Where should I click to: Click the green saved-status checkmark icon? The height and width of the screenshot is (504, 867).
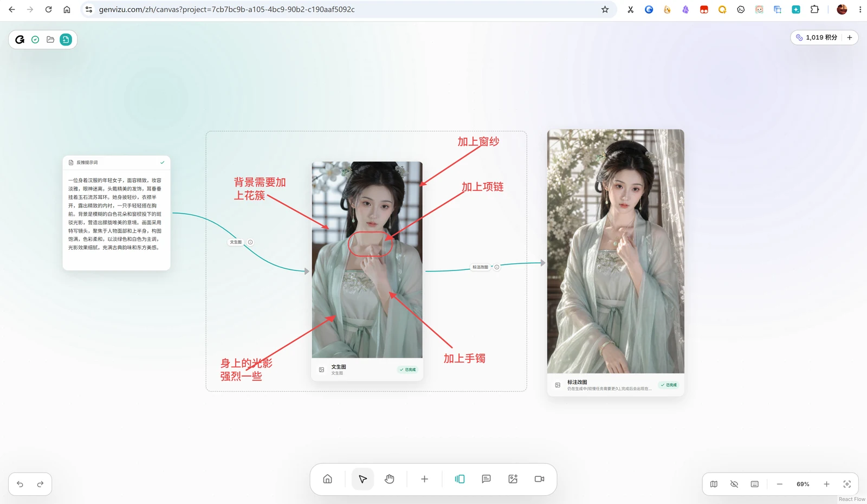[x=35, y=40]
